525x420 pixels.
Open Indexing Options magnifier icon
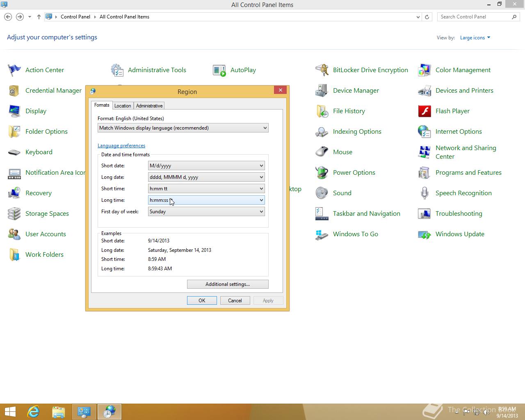[x=322, y=132]
